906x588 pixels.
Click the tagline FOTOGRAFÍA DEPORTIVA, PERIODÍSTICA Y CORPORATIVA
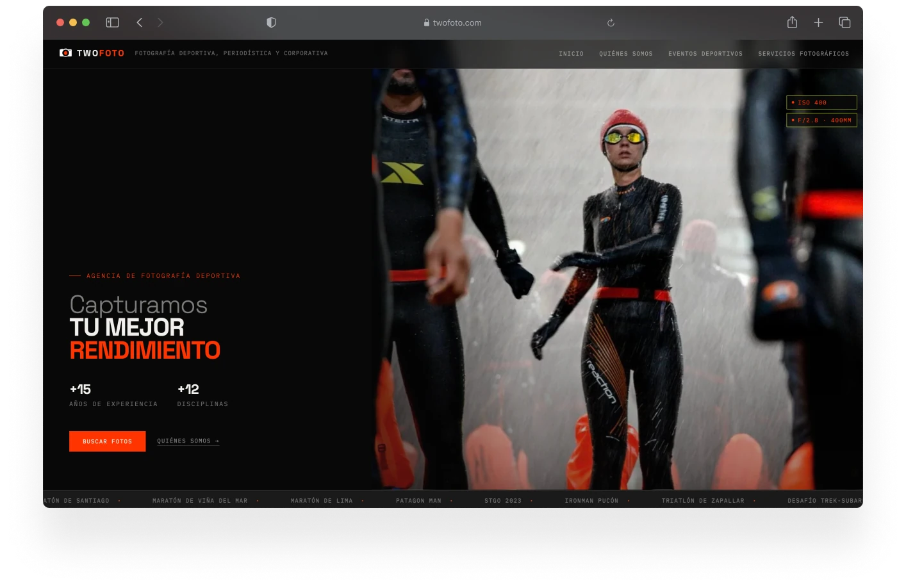(x=231, y=53)
